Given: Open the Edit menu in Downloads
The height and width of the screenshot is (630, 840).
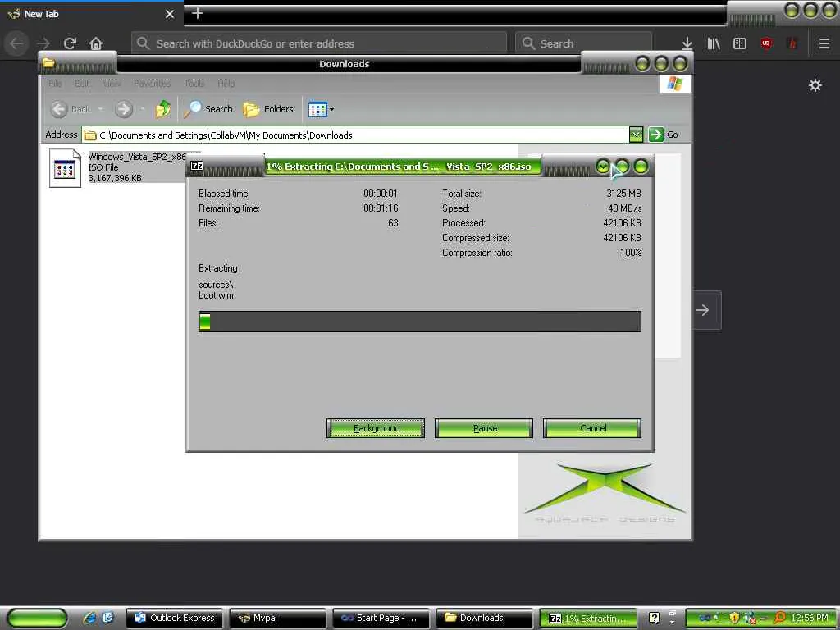Looking at the screenshot, I should pos(82,84).
